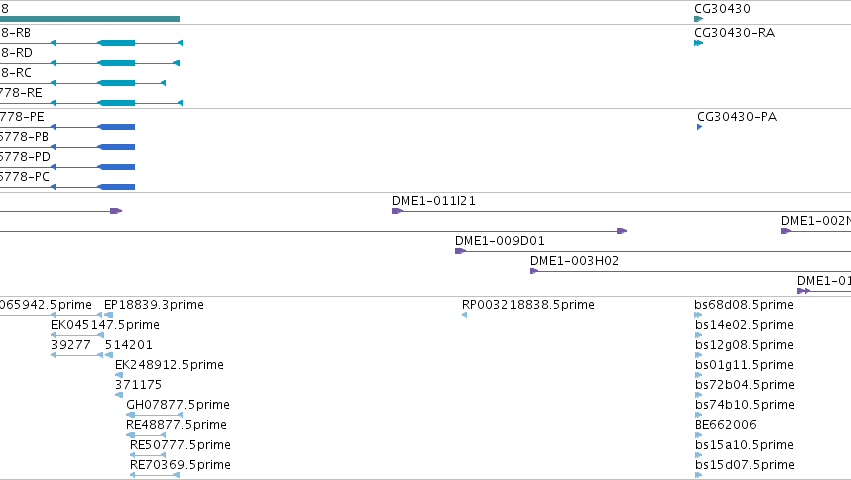Click the RP003218838.5prime small arrow glyph
The width and height of the screenshot is (851, 480).
pos(465,315)
